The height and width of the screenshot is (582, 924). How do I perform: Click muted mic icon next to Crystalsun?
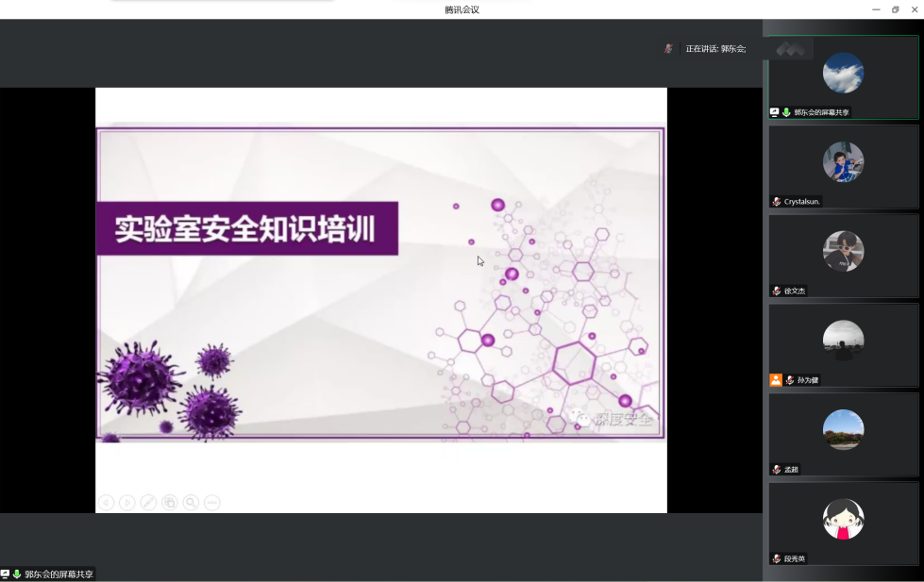pos(777,202)
